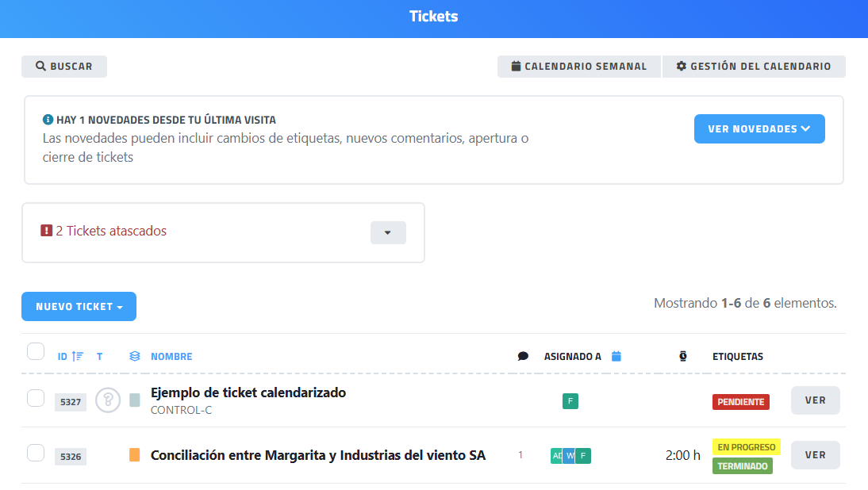
Task: Click the question mark icon on ticket 5327
Action: tap(108, 400)
